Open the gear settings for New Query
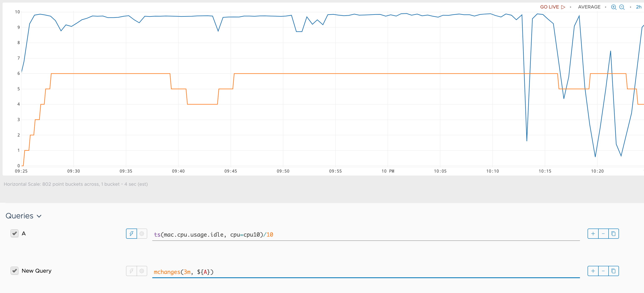 pyautogui.click(x=142, y=271)
